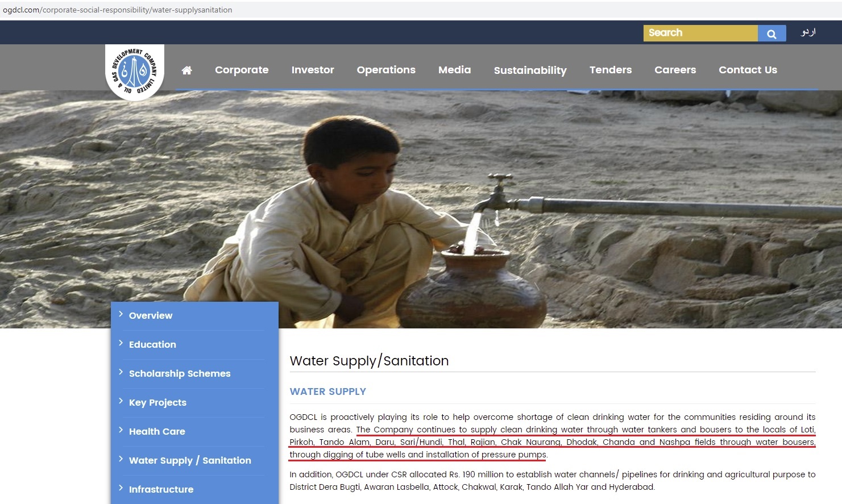Go to the Tenders page

point(611,70)
